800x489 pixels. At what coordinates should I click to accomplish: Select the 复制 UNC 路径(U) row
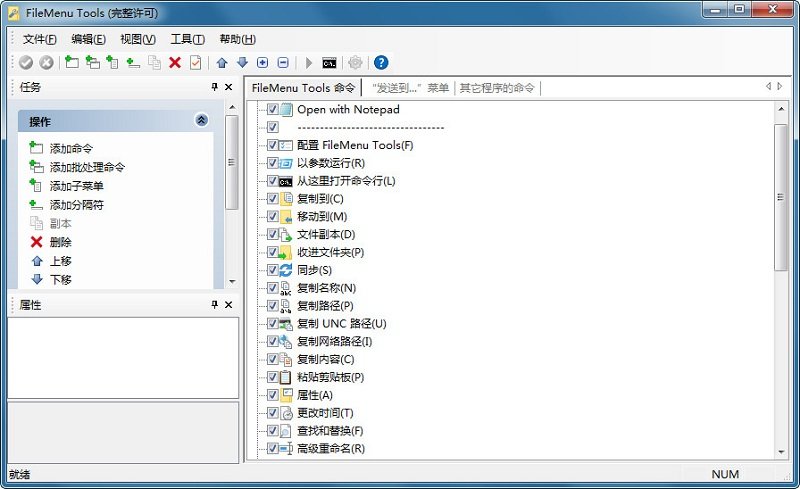click(x=341, y=324)
